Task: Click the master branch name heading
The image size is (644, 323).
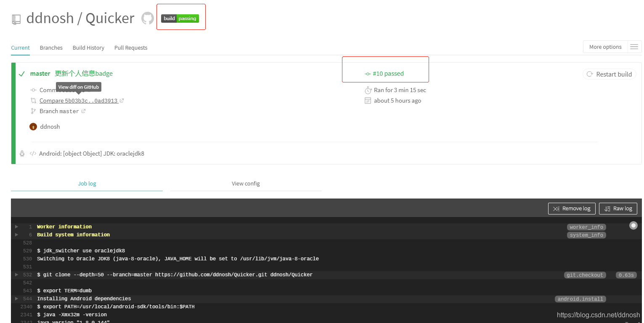Action: [x=40, y=74]
